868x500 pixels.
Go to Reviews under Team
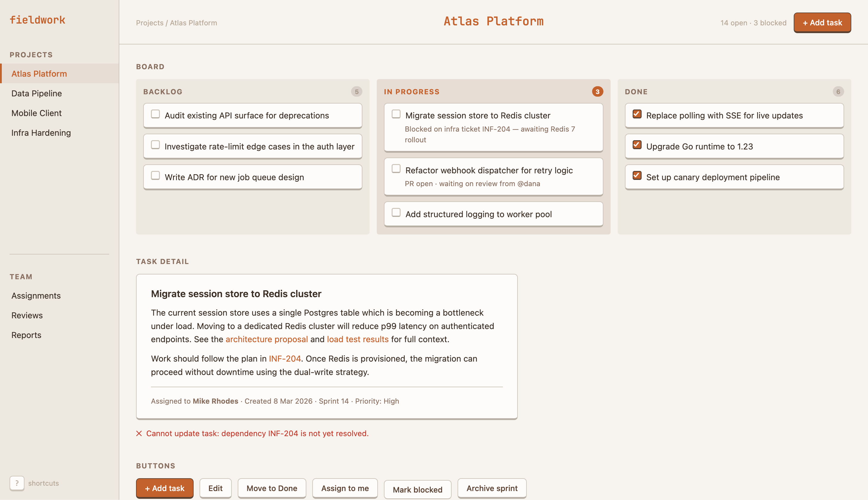[x=27, y=315]
